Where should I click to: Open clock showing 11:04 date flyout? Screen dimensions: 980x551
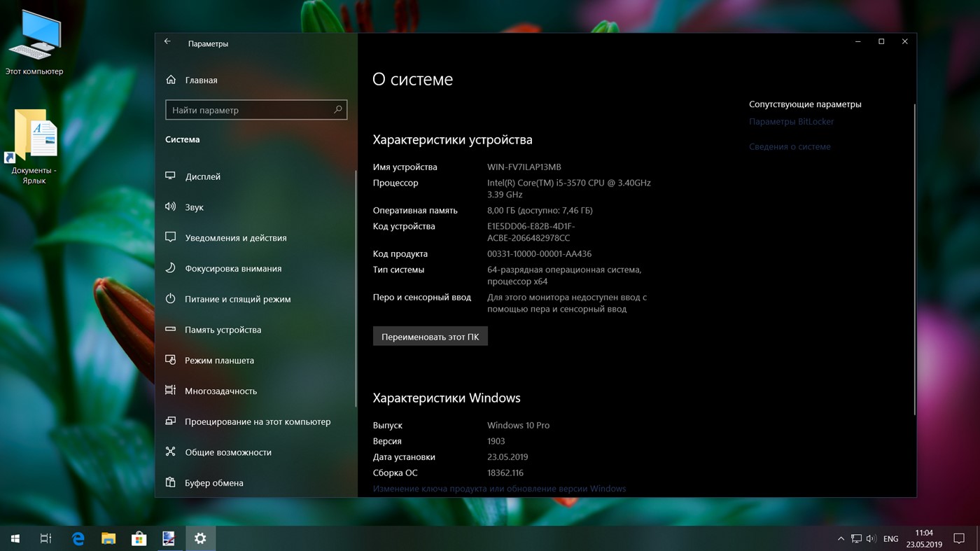pos(924,538)
